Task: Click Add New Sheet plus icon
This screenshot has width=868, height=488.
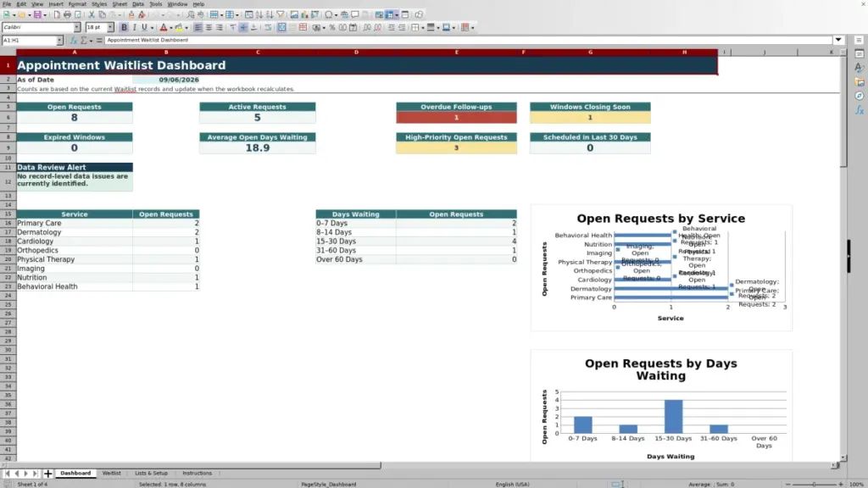Action: tap(48, 474)
